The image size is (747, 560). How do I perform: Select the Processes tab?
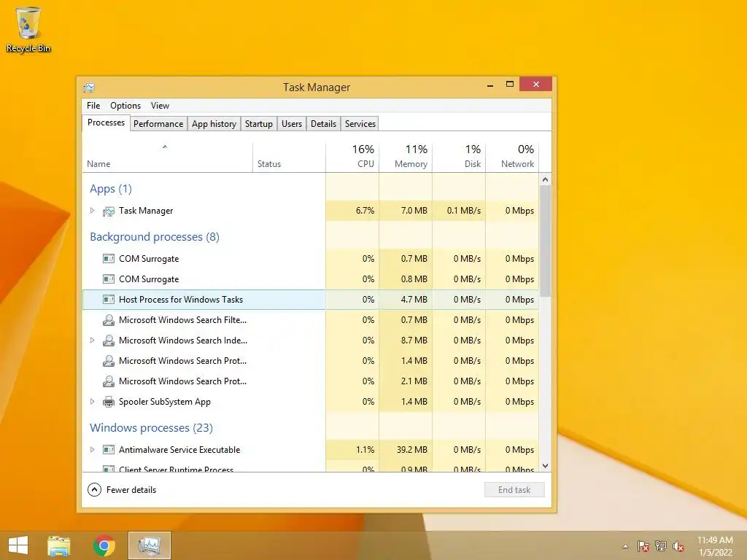pos(106,122)
